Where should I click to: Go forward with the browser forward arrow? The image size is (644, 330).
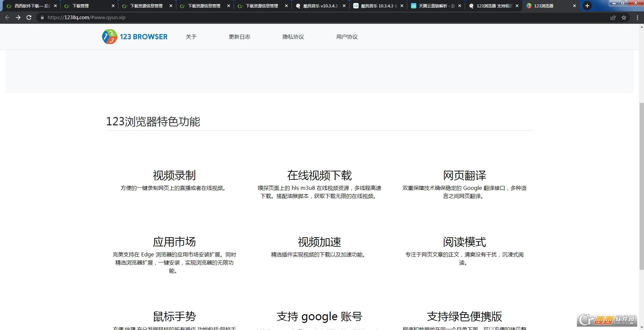18,17
